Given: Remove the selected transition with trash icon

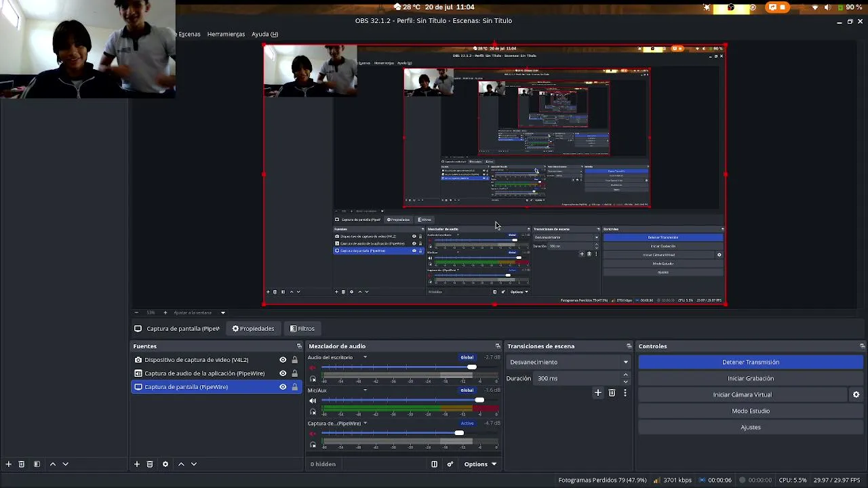Looking at the screenshot, I should 612,392.
